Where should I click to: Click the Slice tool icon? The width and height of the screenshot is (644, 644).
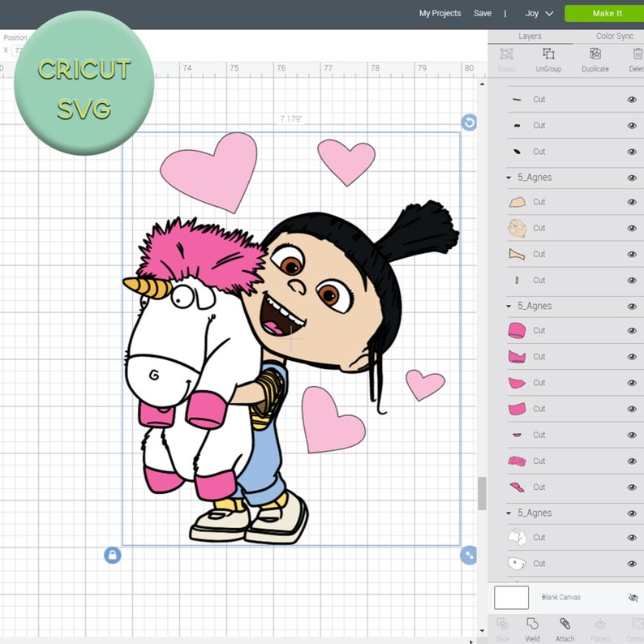pyautogui.click(x=502, y=625)
